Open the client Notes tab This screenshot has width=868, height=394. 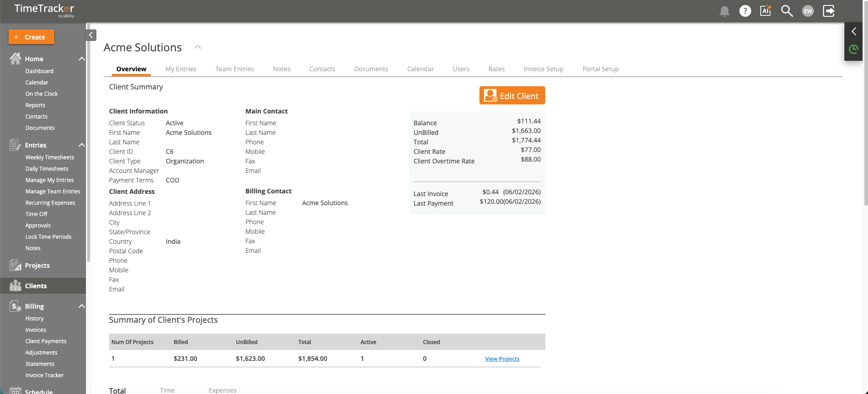pos(282,69)
